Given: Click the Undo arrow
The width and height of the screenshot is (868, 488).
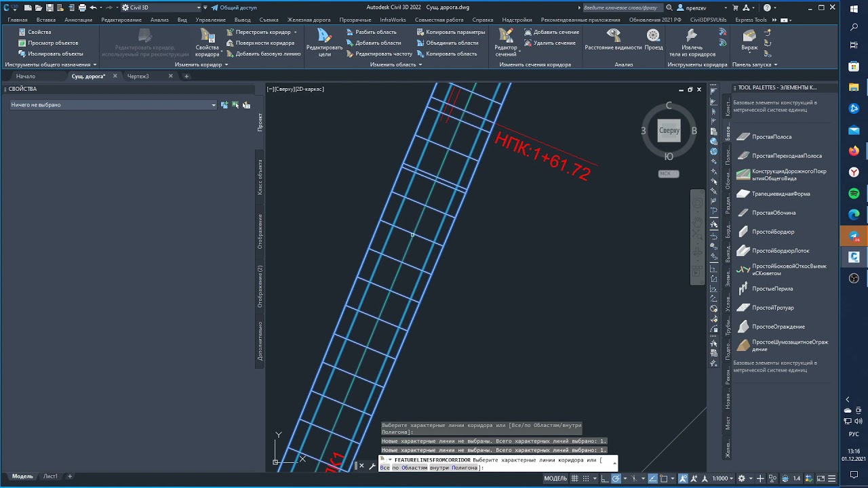Looking at the screenshot, I should point(93,7).
